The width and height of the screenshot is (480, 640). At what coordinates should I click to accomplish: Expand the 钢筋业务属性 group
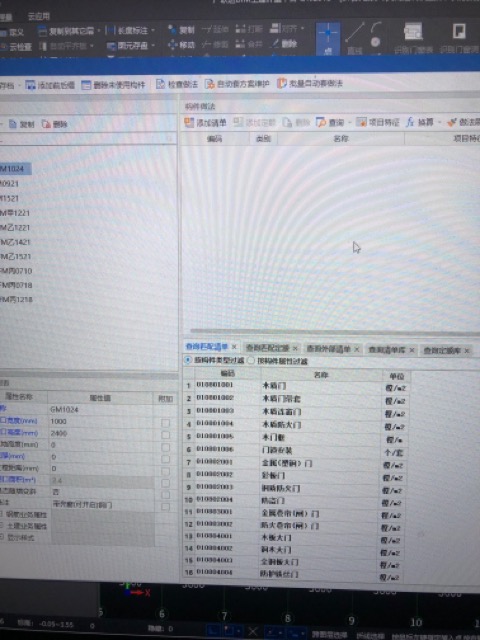click(2, 514)
